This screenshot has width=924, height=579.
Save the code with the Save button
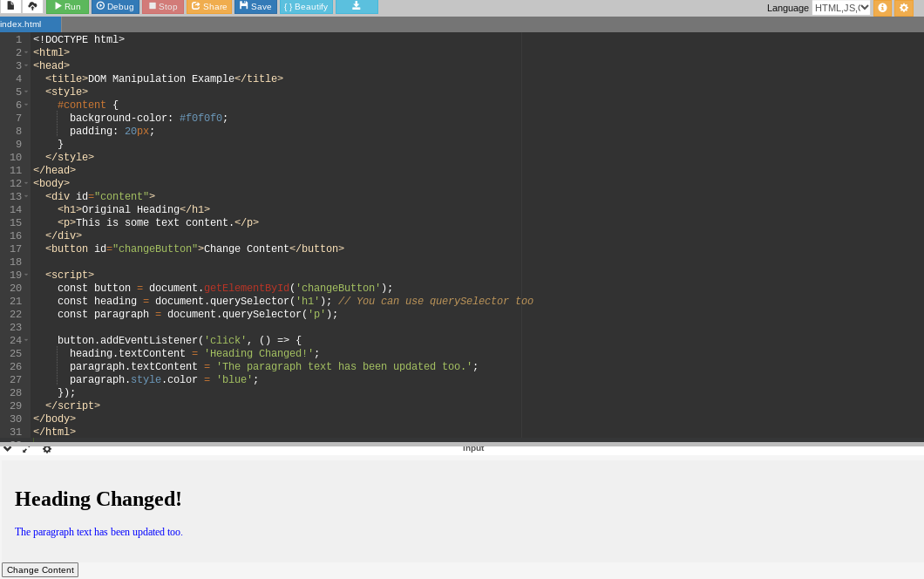click(x=255, y=6)
